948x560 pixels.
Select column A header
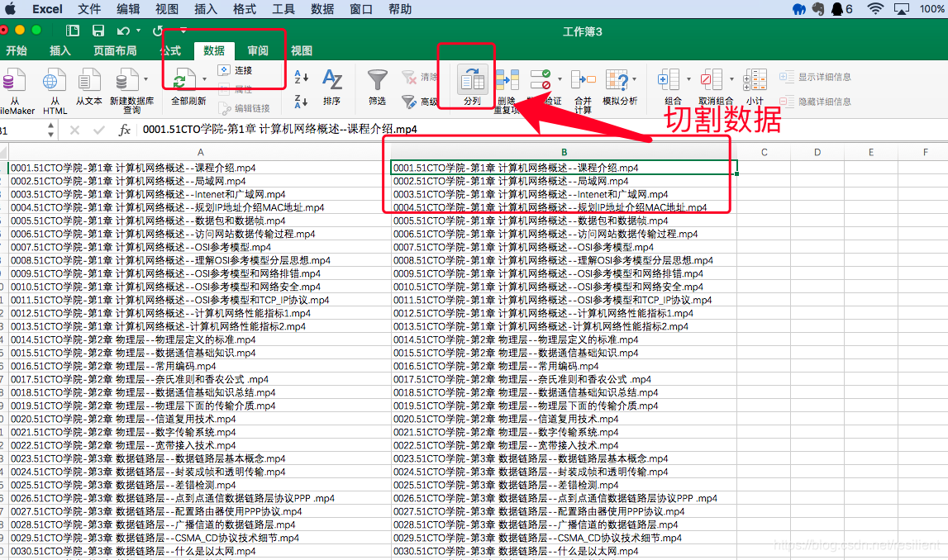200,152
